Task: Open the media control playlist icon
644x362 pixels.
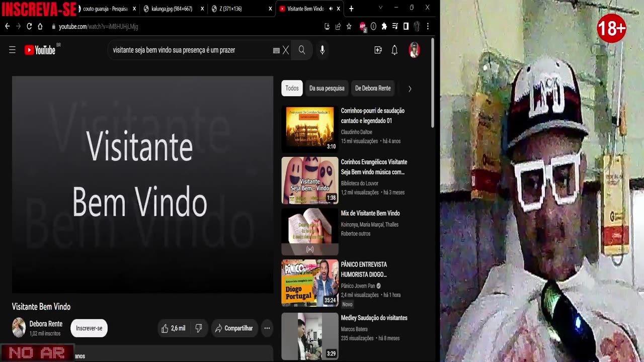Action: pos(395,26)
